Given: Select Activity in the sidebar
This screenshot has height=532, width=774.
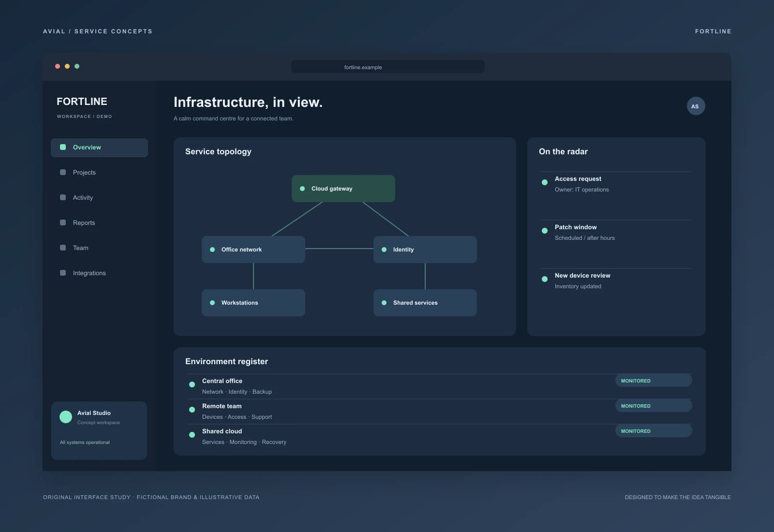Looking at the screenshot, I should tap(99, 198).
